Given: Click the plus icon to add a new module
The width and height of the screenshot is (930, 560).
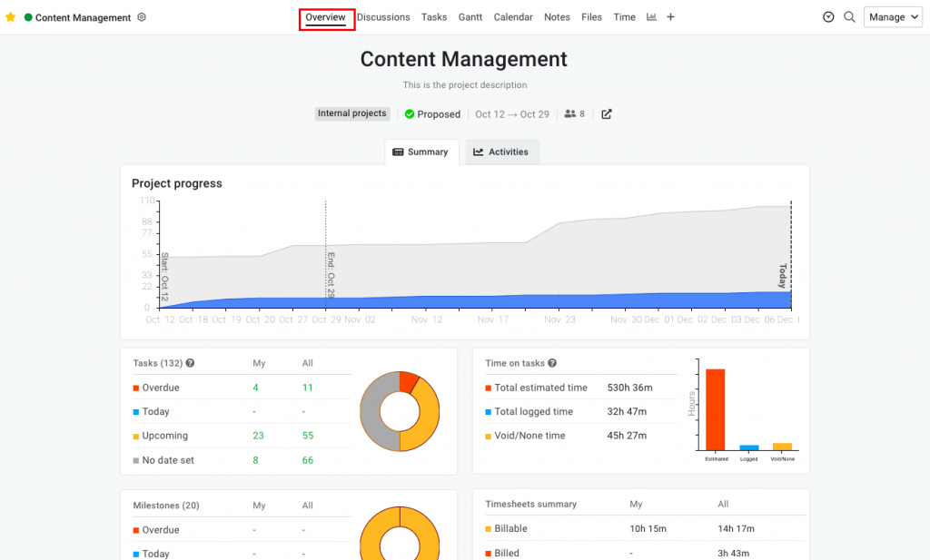Looking at the screenshot, I should pyautogui.click(x=670, y=16).
